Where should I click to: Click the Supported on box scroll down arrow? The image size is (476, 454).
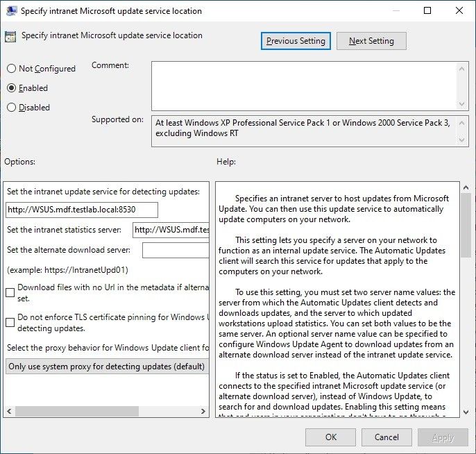[461, 140]
